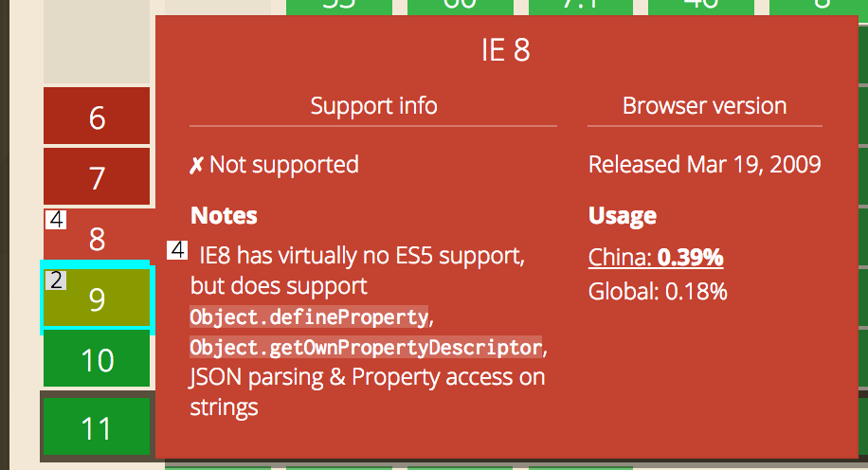
Task: Click the Browser version heading
Action: click(x=704, y=105)
